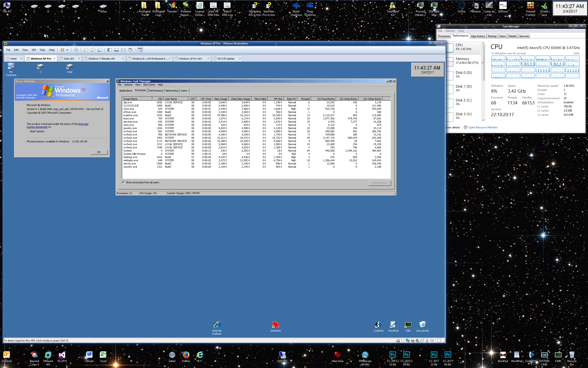This screenshot has height=368, width=588.
Task: Click the Firefox icon in bottom dock
Action: (186, 357)
